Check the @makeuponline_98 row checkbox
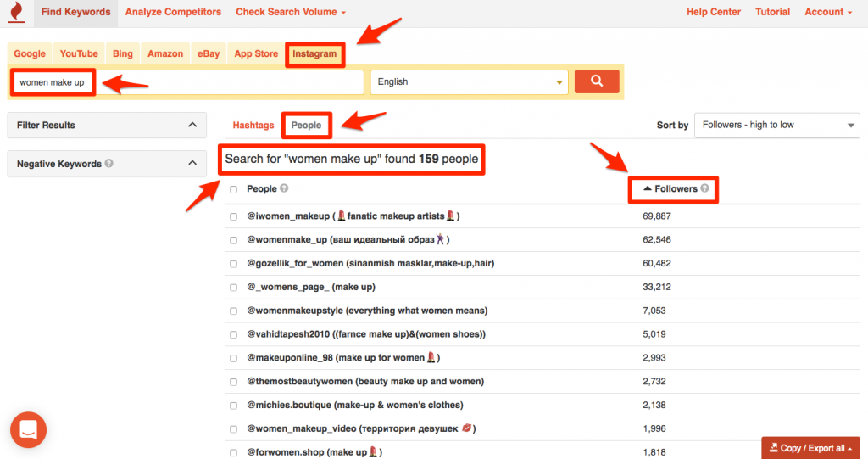Image resolution: width=868 pixels, height=459 pixels. [x=234, y=359]
